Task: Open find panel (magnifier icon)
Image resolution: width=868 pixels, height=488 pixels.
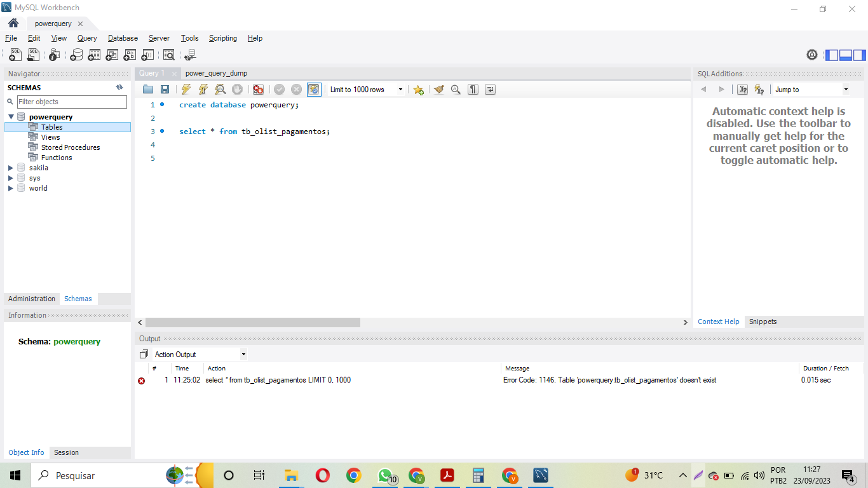Action: click(x=456, y=90)
